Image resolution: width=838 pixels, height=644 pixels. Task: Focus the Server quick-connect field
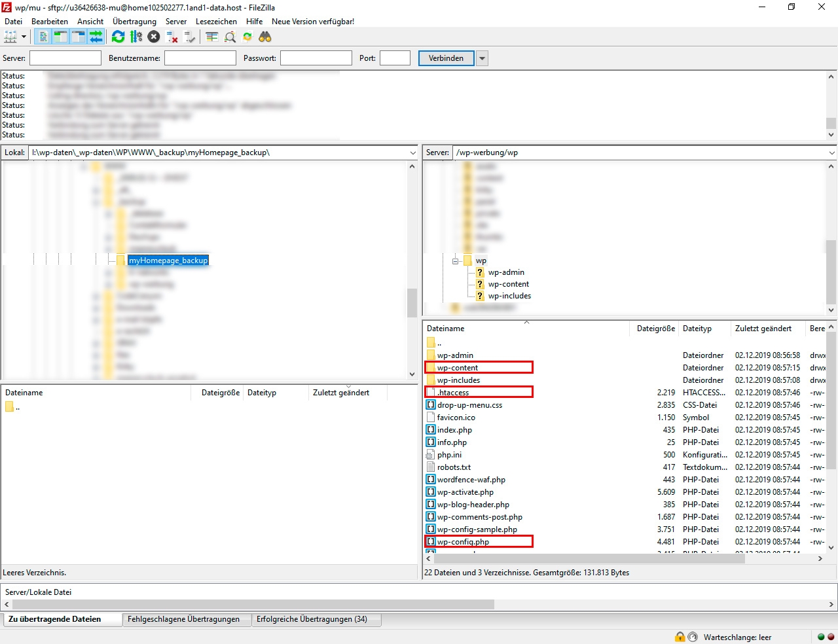click(65, 58)
